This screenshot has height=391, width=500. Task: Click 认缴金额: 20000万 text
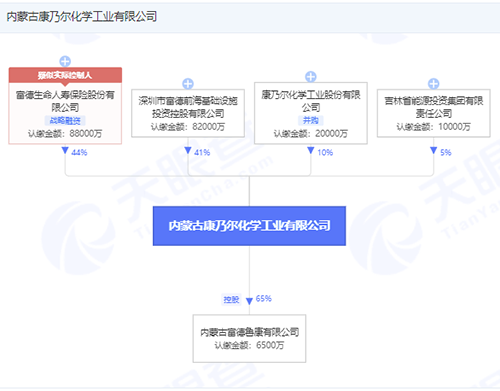311,134
